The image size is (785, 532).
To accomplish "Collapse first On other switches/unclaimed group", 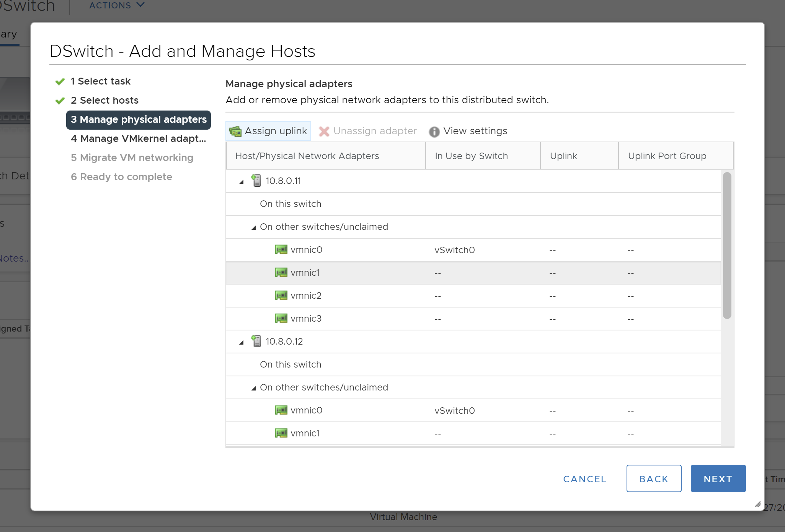I will tap(253, 228).
